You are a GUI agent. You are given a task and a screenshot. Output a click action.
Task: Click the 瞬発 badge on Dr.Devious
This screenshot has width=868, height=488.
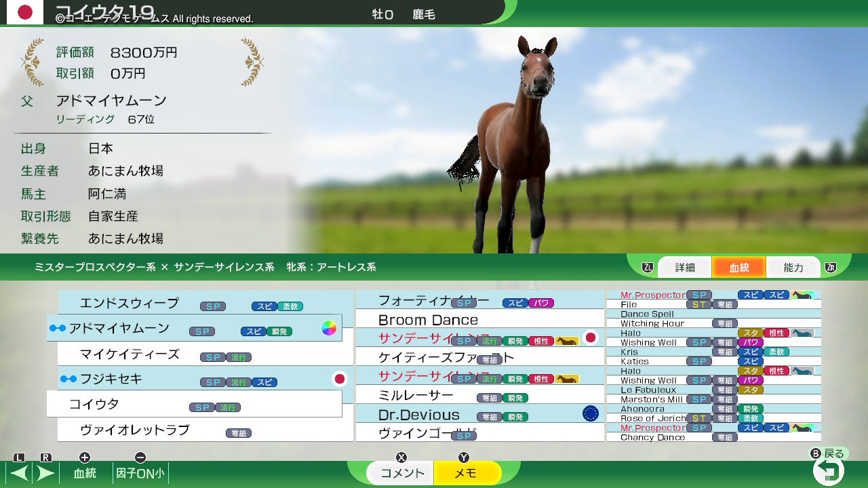[x=516, y=417]
